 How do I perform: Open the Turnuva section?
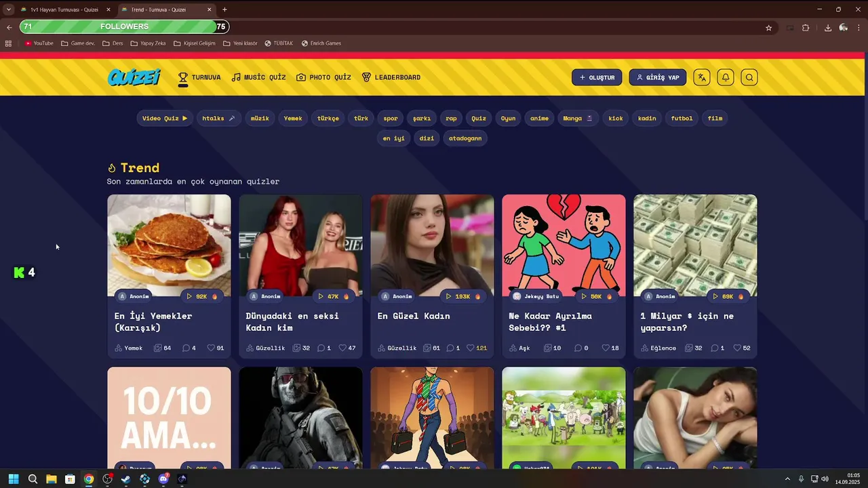tap(199, 77)
